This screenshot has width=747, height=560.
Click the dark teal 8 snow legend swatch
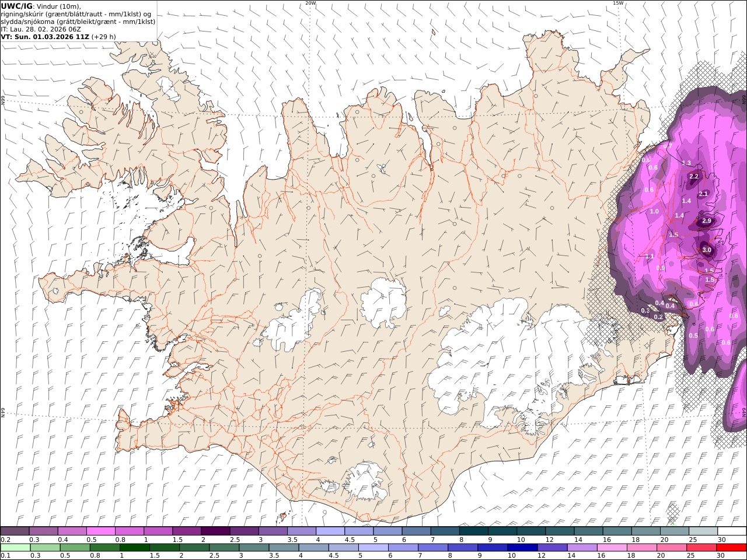473,531
